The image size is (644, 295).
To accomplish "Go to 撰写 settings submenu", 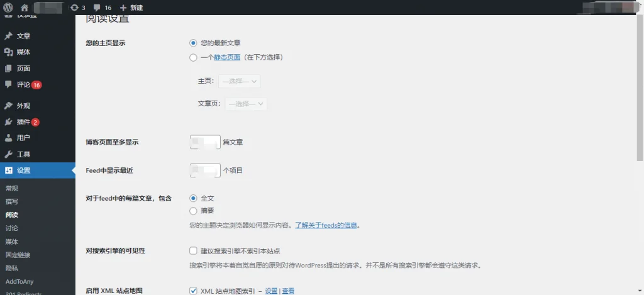I will click(x=11, y=201).
